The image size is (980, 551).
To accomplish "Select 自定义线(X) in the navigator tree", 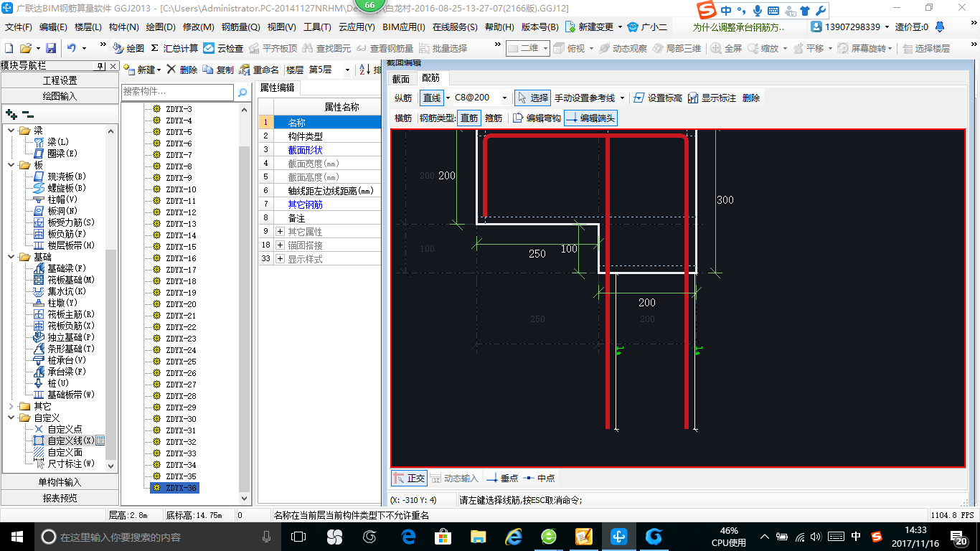I will (71, 441).
